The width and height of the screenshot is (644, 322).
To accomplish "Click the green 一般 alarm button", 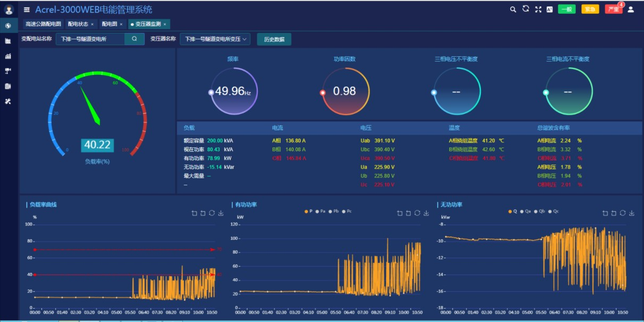I will (x=567, y=10).
